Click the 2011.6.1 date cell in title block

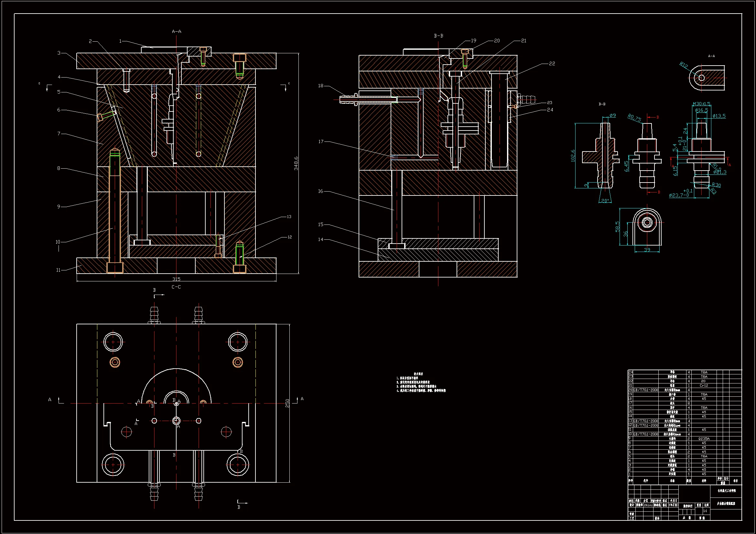pyautogui.click(x=648, y=505)
